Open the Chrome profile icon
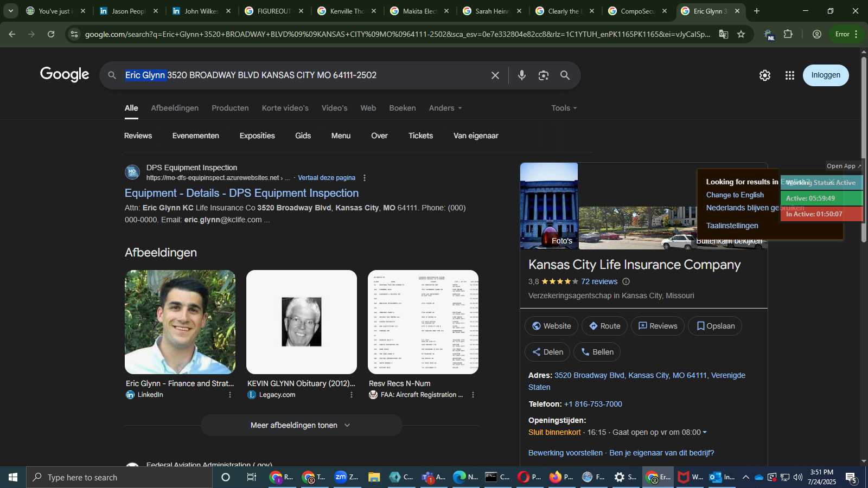This screenshot has width=868, height=488. point(817,34)
